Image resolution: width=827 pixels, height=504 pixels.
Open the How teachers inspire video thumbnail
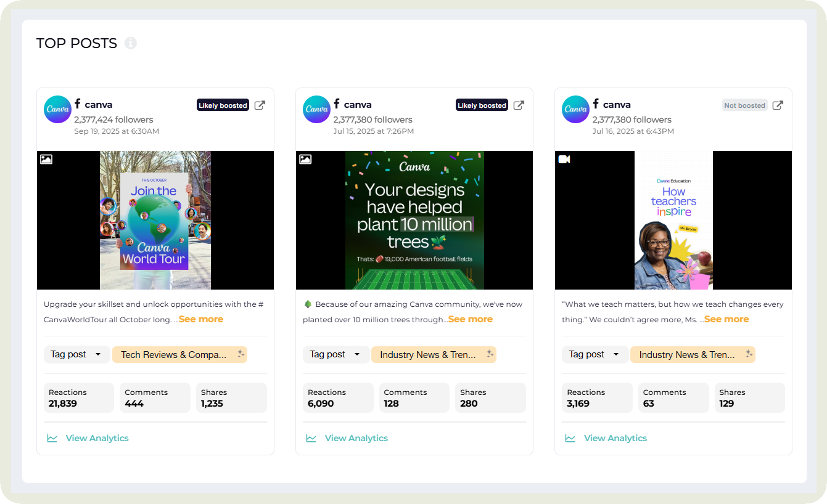673,220
